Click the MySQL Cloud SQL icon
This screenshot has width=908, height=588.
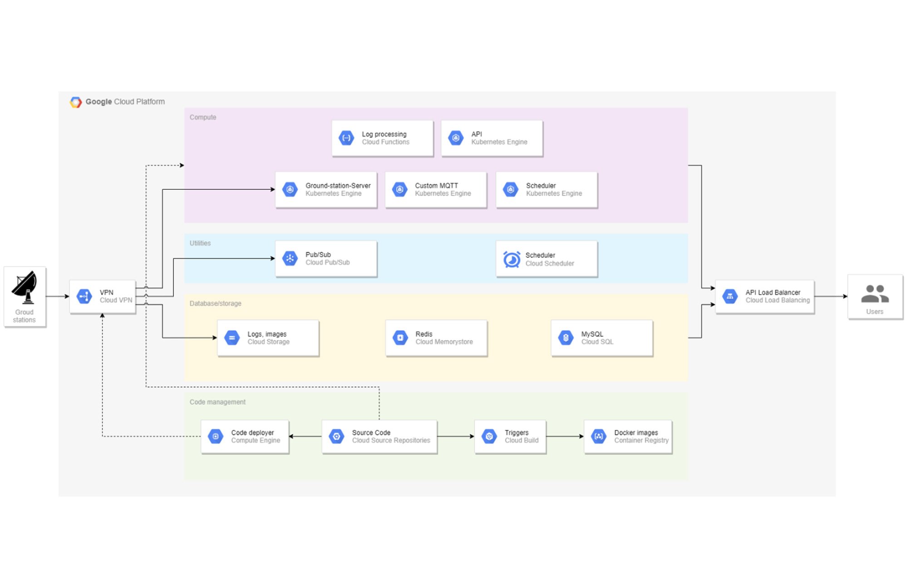click(x=566, y=338)
